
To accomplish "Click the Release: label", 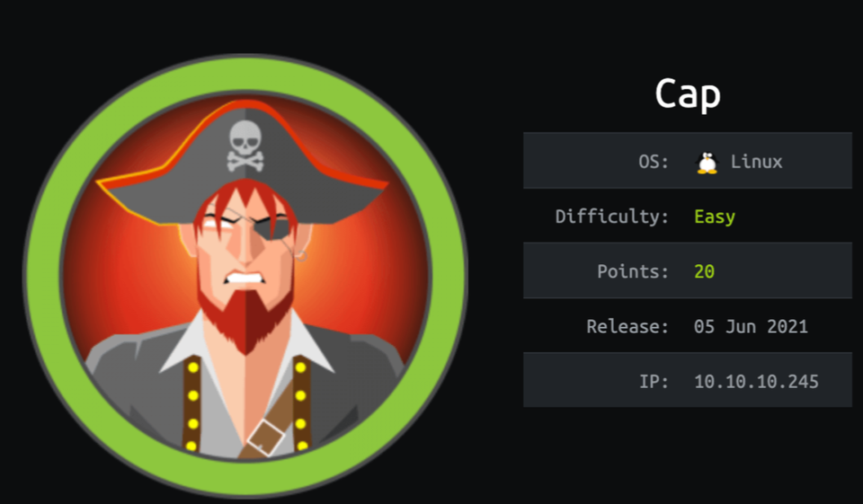I will [627, 326].
